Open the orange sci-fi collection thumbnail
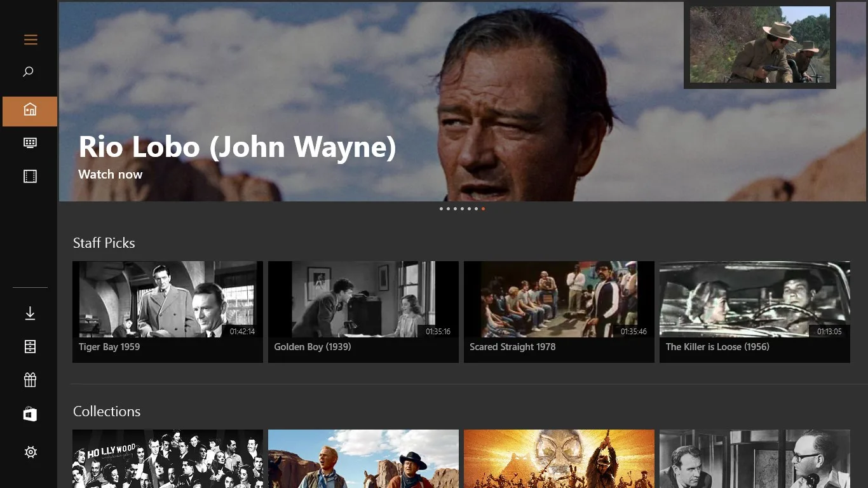This screenshot has width=868, height=488. (559, 459)
